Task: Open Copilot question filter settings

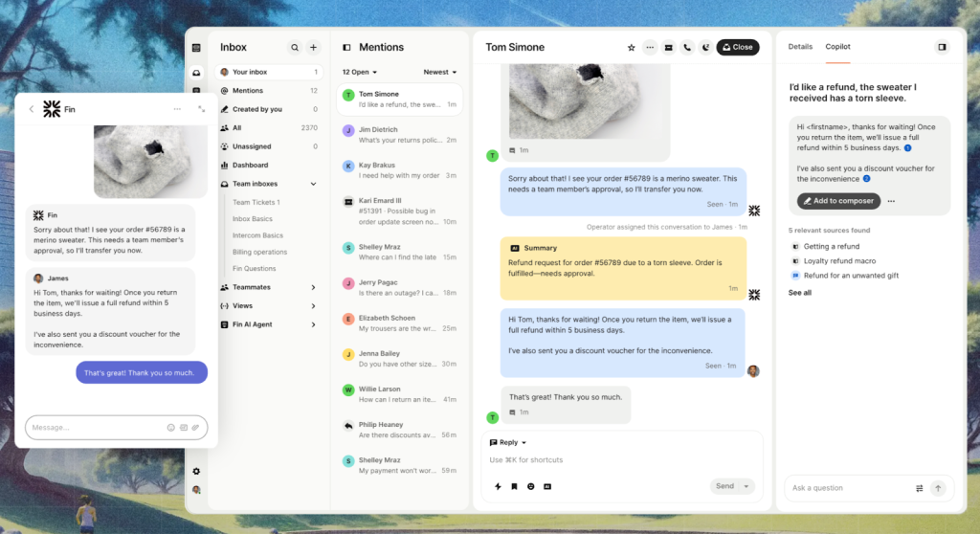Action: tap(920, 488)
